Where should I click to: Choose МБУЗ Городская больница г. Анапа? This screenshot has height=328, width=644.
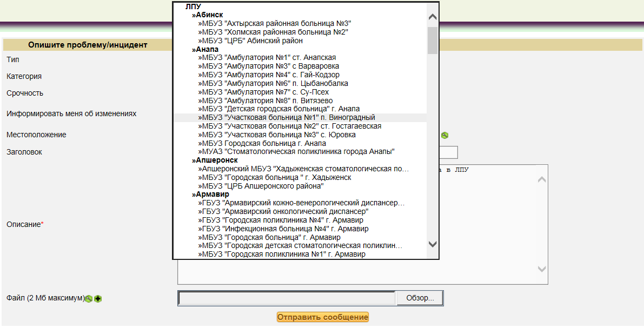click(262, 143)
